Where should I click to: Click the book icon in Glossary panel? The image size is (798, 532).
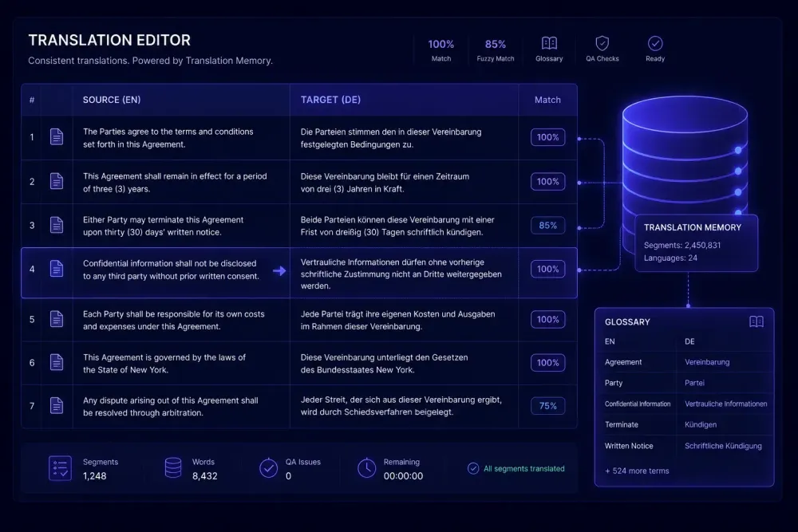click(757, 321)
